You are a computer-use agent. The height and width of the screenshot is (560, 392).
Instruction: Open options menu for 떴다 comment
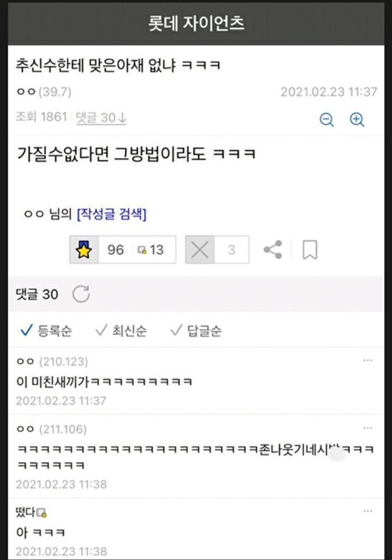(367, 511)
